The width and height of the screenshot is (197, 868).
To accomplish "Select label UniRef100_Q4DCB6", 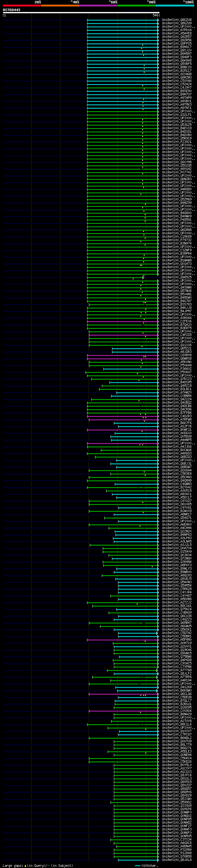I will click(177, 406).
